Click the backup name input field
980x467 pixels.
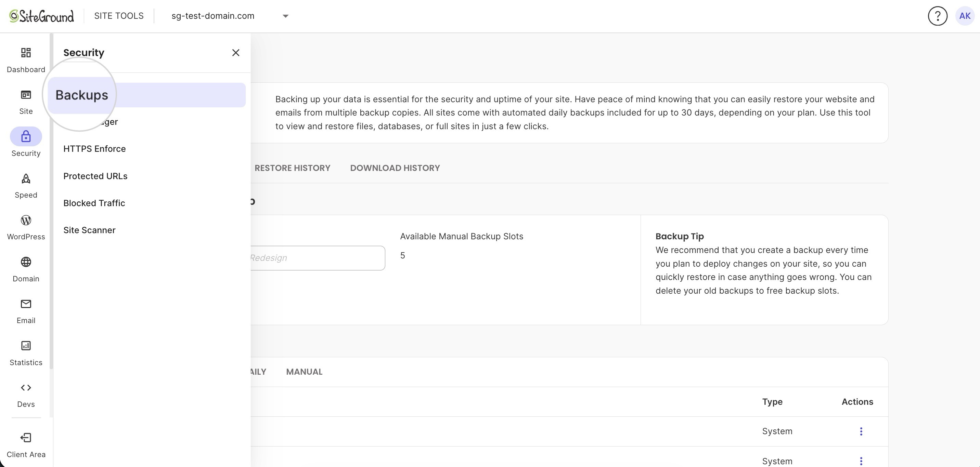[317, 258]
